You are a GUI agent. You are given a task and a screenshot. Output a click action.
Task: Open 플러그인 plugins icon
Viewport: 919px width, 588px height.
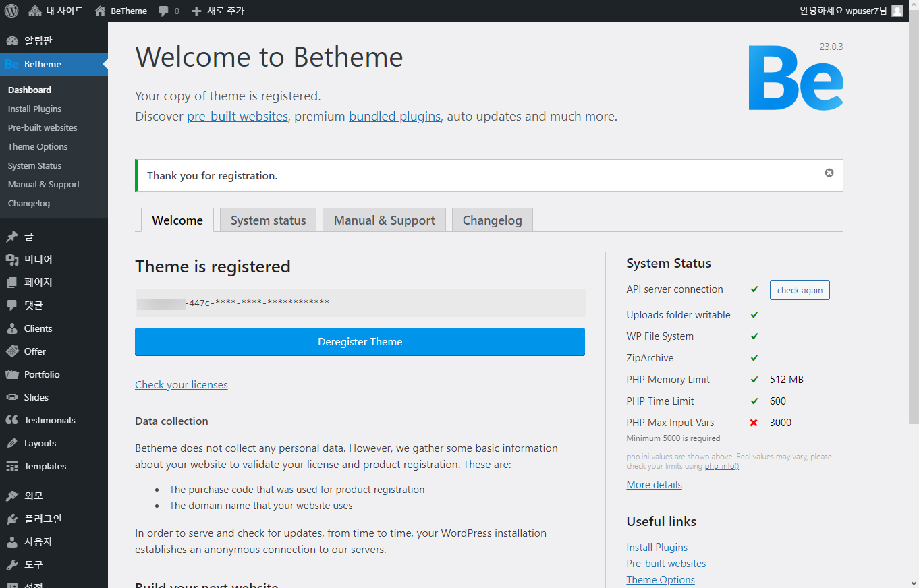tap(11, 519)
